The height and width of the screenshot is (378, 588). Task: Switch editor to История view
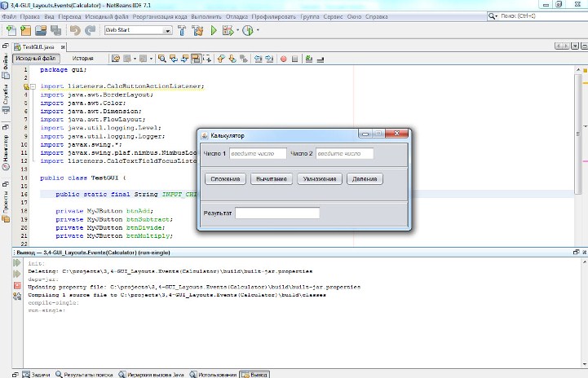(x=82, y=59)
